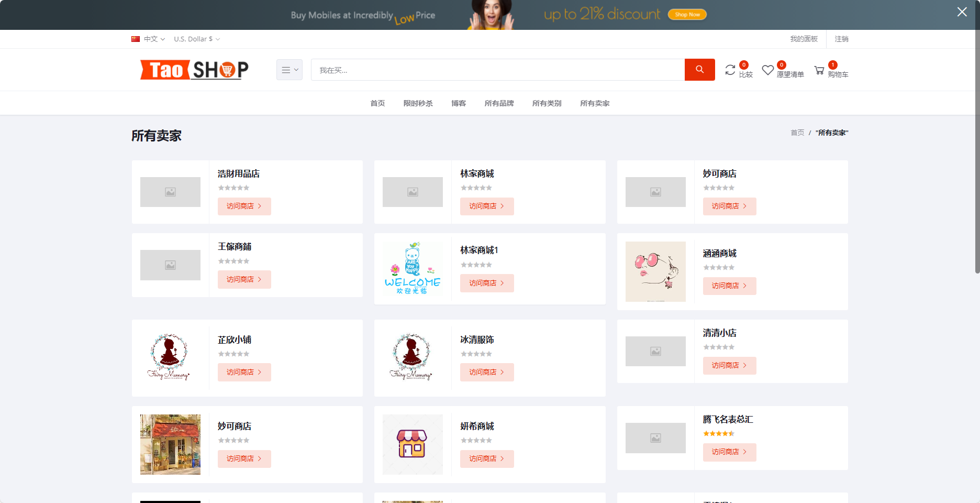The image size is (980, 503).
Task: Click the Shop Now banner button
Action: click(x=687, y=15)
